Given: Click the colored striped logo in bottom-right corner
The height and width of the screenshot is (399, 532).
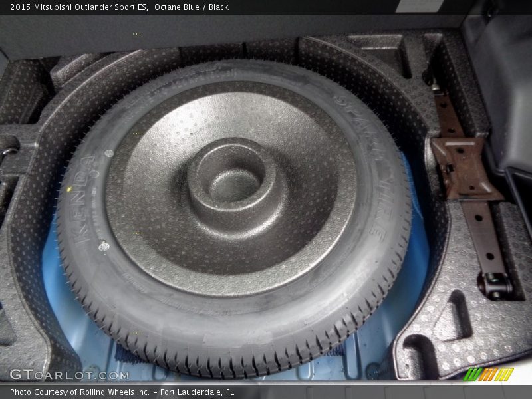Looking at the screenshot, I should click(489, 374).
